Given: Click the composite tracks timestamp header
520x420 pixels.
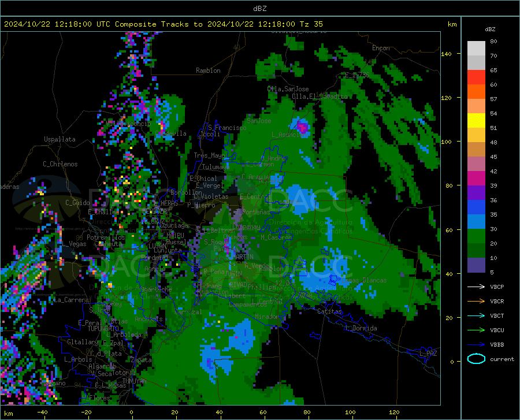Looking at the screenshot, I should [163, 24].
